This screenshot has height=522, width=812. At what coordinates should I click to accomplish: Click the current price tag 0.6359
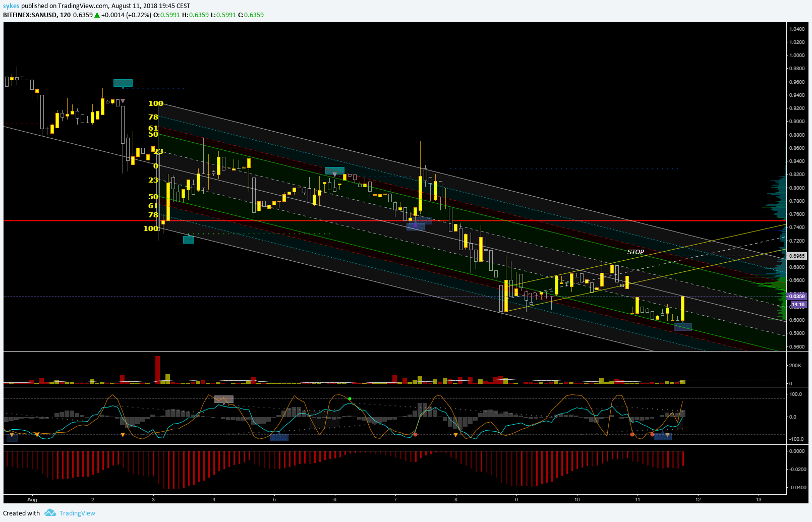(797, 297)
